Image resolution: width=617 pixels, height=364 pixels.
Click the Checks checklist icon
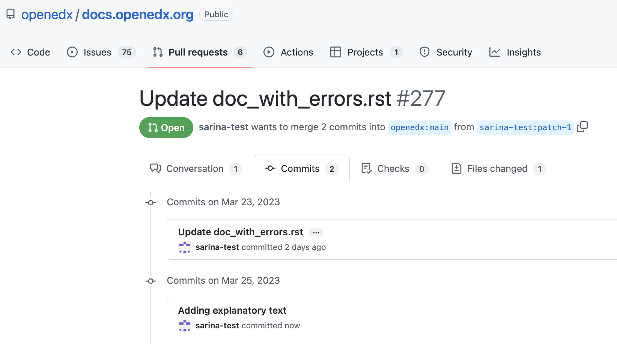click(x=366, y=168)
